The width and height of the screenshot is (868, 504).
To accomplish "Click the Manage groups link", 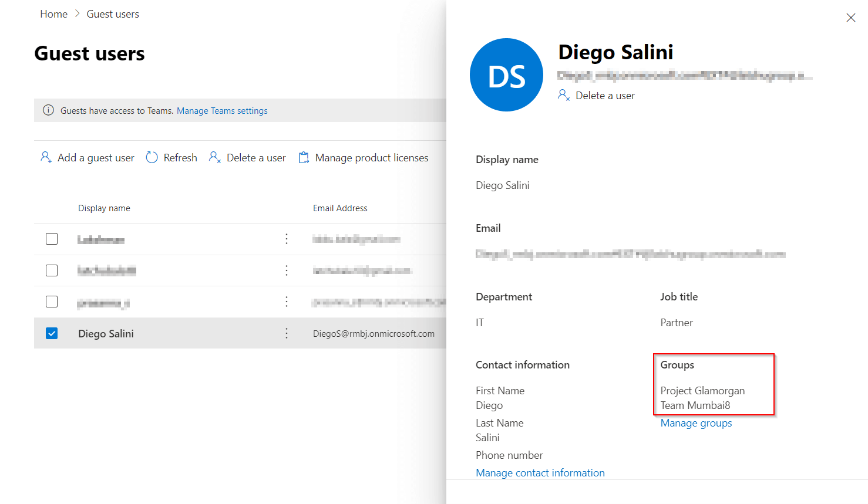I will [x=696, y=422].
